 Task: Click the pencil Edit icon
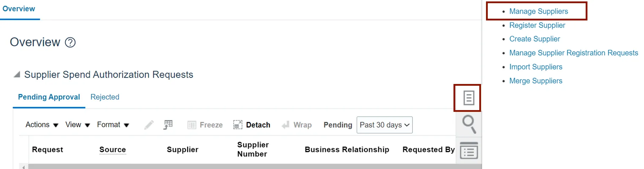[149, 125]
